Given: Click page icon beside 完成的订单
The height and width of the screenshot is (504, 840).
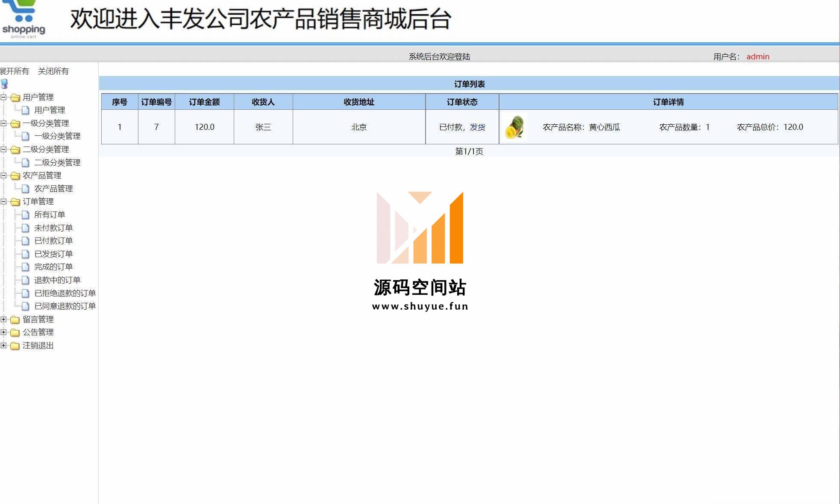Looking at the screenshot, I should point(26,267).
